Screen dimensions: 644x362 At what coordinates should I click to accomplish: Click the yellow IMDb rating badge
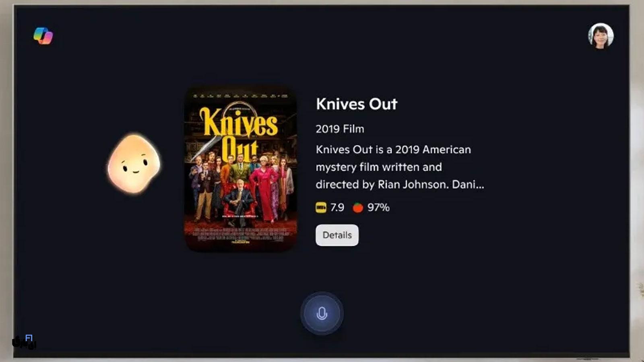[x=321, y=208]
